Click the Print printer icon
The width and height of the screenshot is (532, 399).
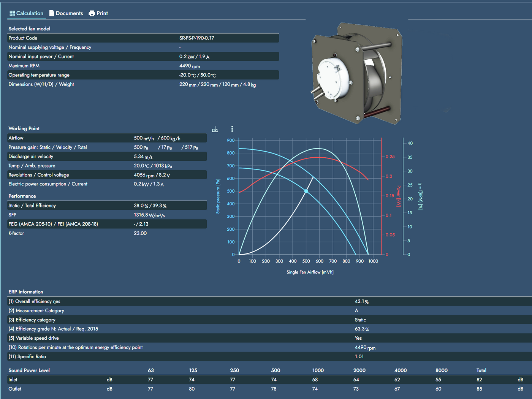pyautogui.click(x=92, y=13)
